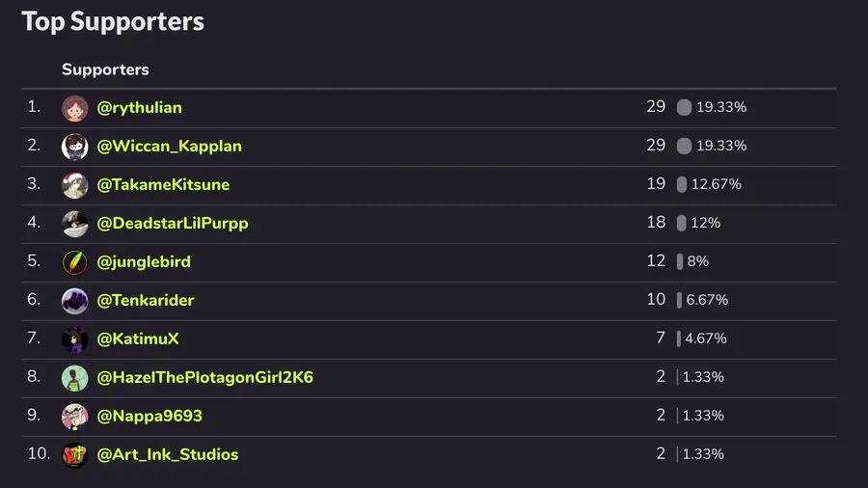Image resolution: width=868 pixels, height=488 pixels.
Task: Click the Supporters column header
Action: 105,69
